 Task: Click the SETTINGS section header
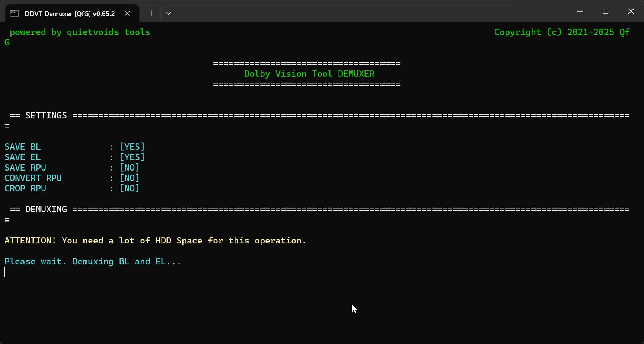pos(46,115)
